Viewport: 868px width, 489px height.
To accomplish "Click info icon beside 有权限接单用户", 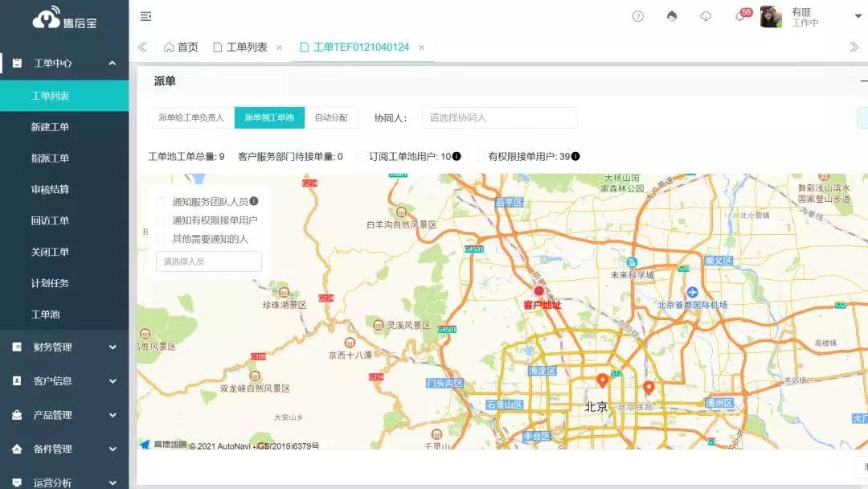I will pos(575,156).
